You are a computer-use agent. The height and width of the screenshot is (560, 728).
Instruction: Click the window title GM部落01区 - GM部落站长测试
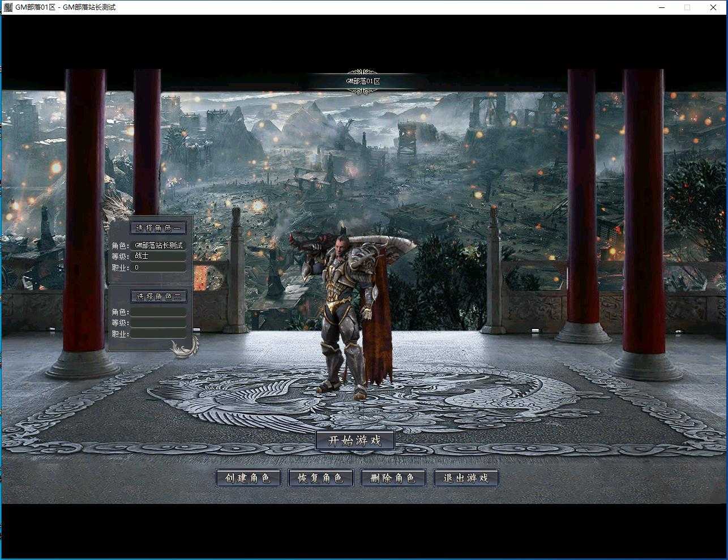pyautogui.click(x=65, y=7)
